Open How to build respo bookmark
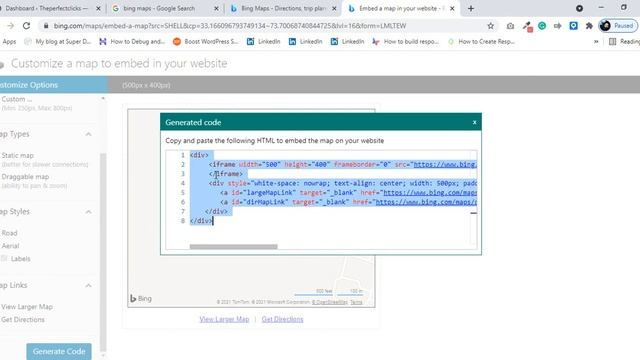The width and height of the screenshot is (640, 360). (x=405, y=41)
